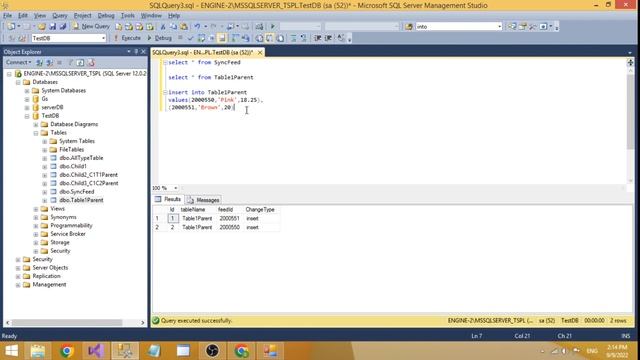Select dbo.Child1 table in the tree
The width and height of the screenshot is (640, 360).
[x=73, y=167]
